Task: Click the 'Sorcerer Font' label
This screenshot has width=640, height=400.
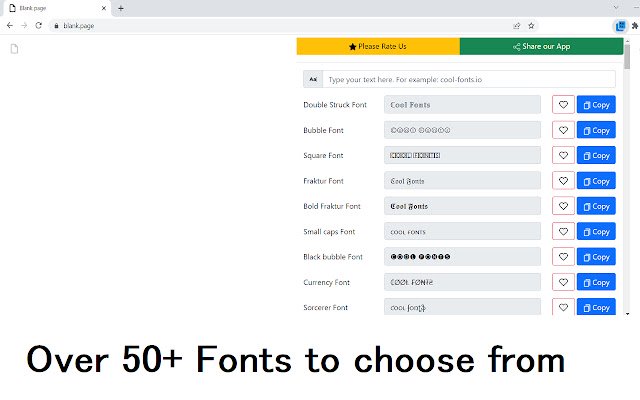Action: [325, 307]
